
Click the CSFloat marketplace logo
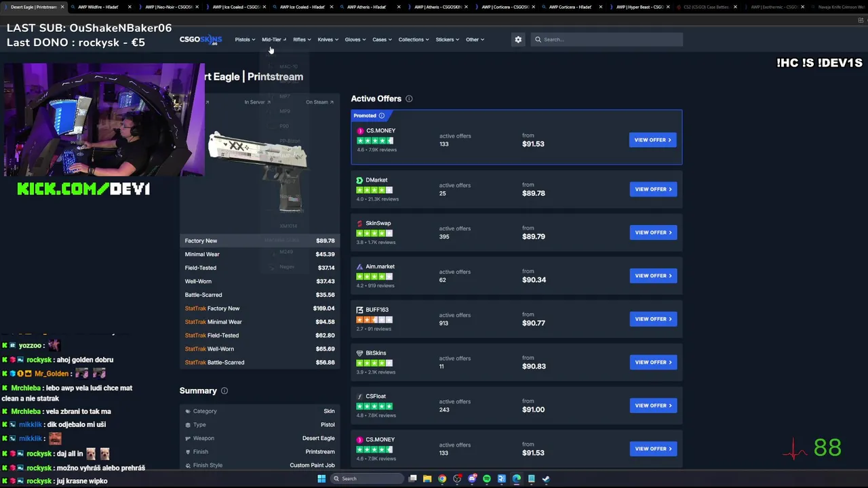click(359, 396)
